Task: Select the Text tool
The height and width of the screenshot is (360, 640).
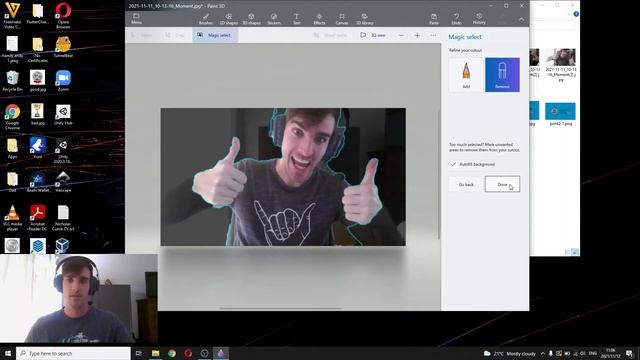Action: point(297,19)
